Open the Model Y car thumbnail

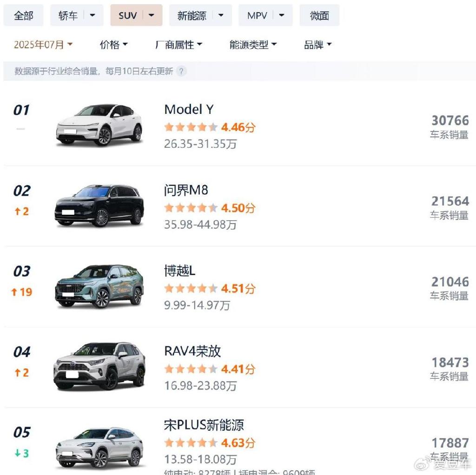coord(99,125)
